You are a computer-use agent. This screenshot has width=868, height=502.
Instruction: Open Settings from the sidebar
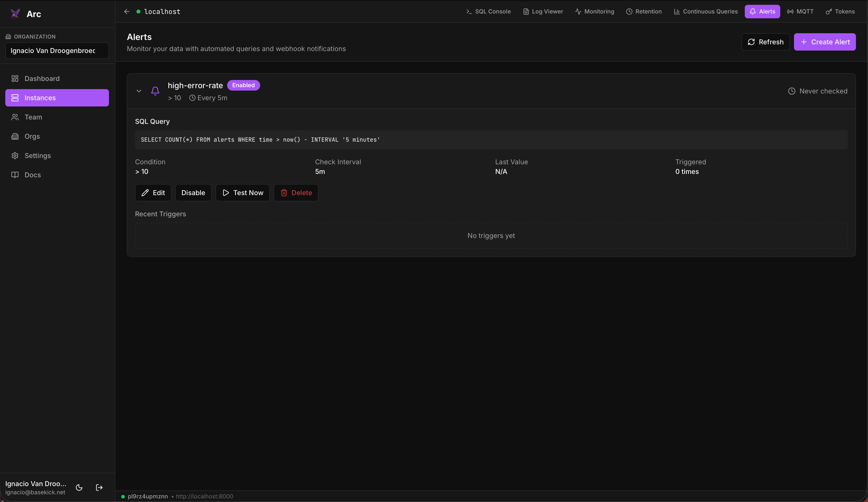point(57,156)
